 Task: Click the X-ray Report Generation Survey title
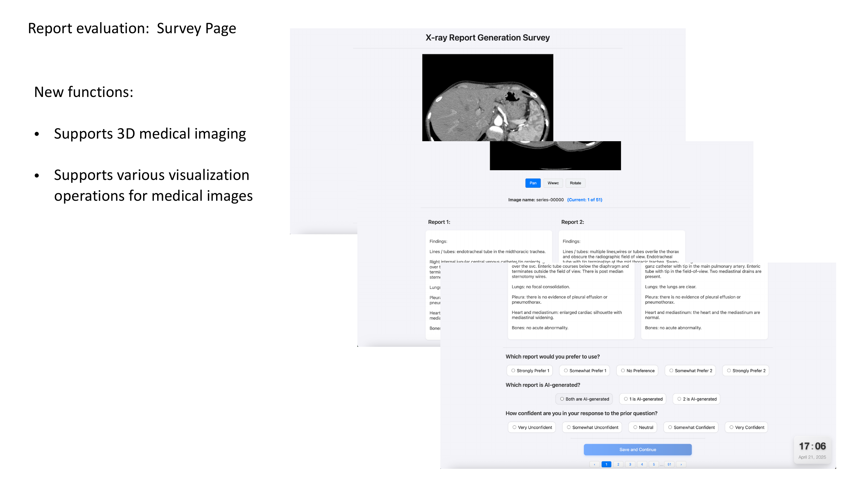[488, 37]
